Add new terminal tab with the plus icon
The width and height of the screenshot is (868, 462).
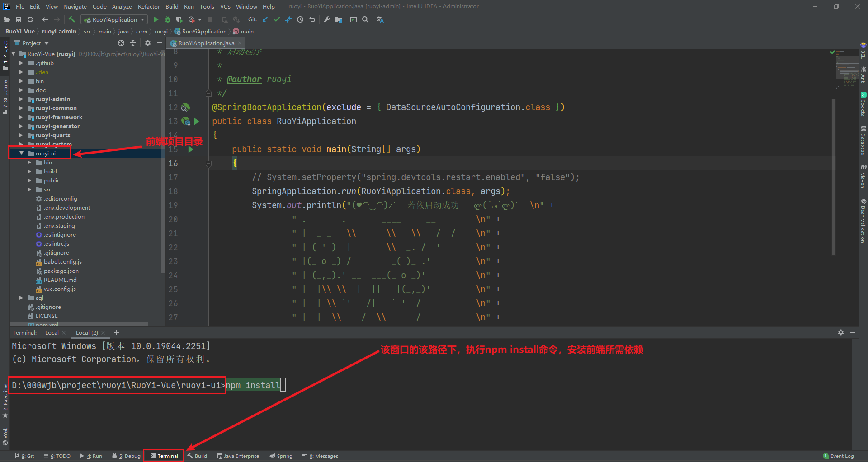tap(117, 332)
